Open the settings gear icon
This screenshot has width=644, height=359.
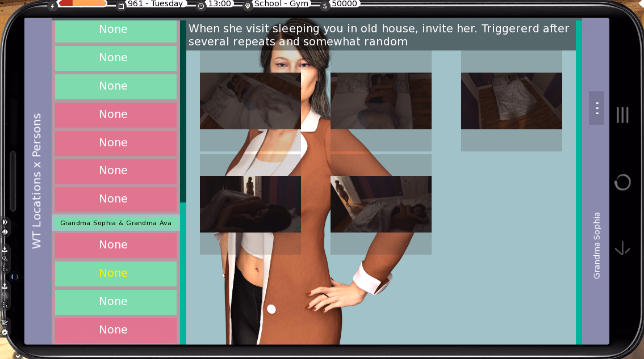(x=5, y=332)
